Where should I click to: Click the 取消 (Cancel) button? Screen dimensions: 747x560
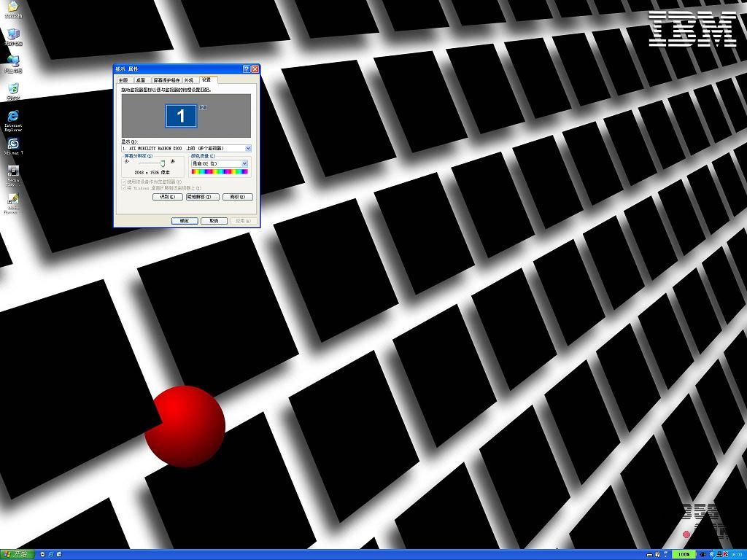[214, 221]
